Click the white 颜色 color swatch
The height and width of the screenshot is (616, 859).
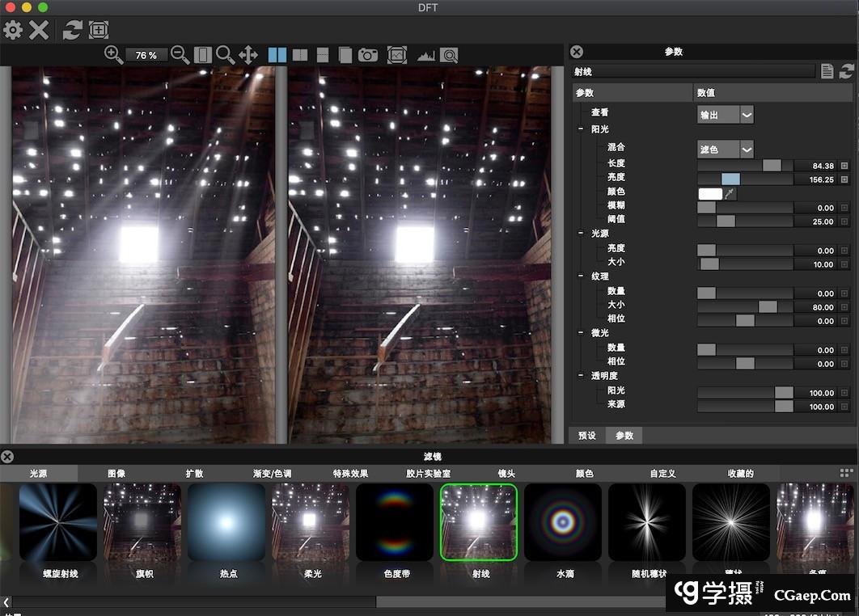tap(710, 193)
